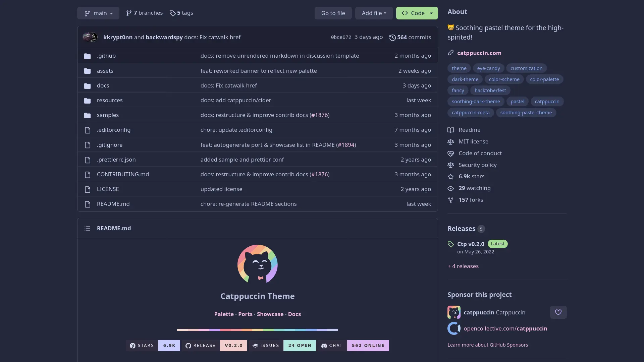Image resolution: width=644 pixels, height=362 pixels.
Task: Open the catppuccin sponsor avatar
Action: pos(454,312)
